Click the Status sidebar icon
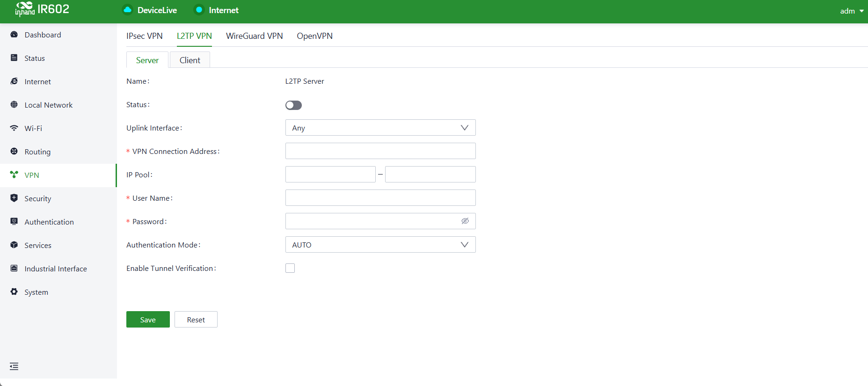Screen dimensions: 868x386 point(14,58)
